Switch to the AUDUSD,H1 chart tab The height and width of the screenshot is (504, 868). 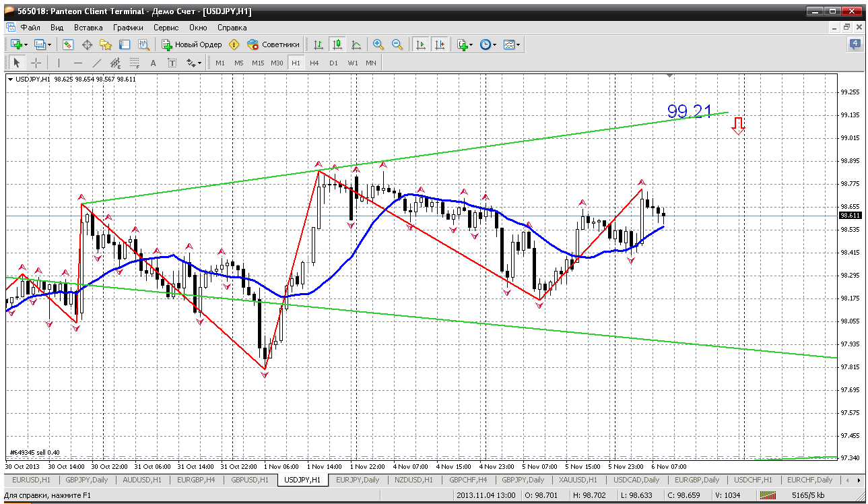(x=143, y=480)
